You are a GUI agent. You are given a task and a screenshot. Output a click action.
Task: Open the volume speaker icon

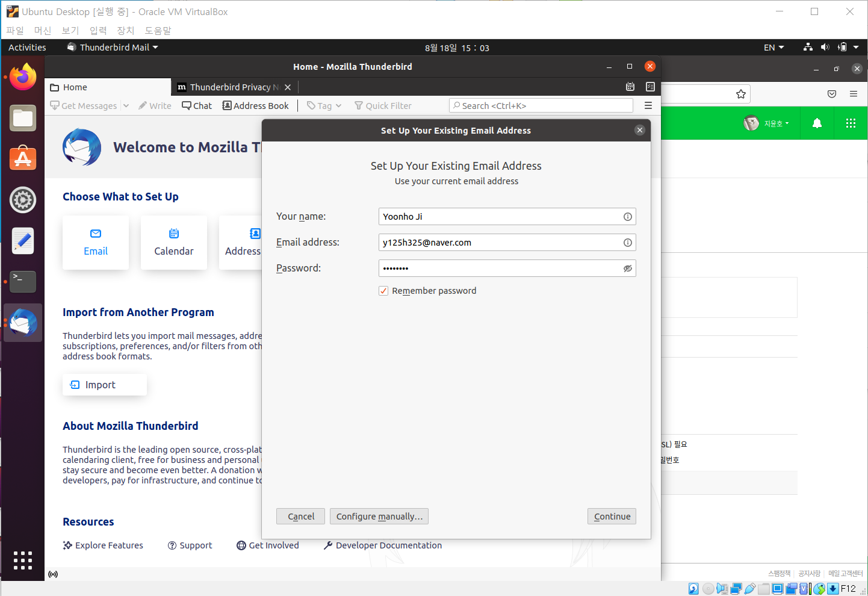tap(825, 47)
